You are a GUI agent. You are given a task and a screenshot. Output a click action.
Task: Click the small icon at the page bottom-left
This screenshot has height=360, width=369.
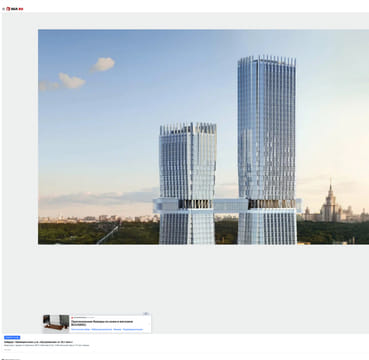pos(3,359)
